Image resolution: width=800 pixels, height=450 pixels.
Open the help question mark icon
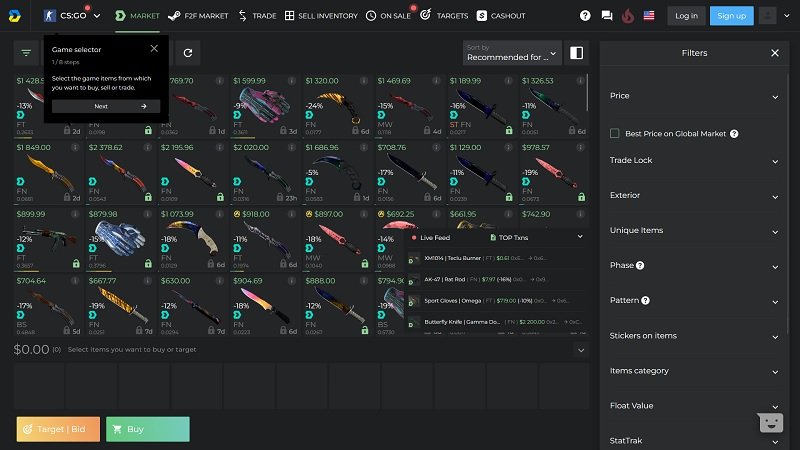tap(585, 16)
